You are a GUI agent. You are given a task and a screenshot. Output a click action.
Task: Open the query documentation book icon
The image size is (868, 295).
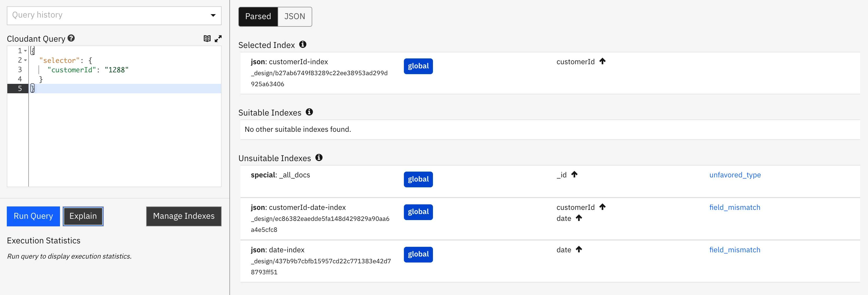[x=207, y=39]
